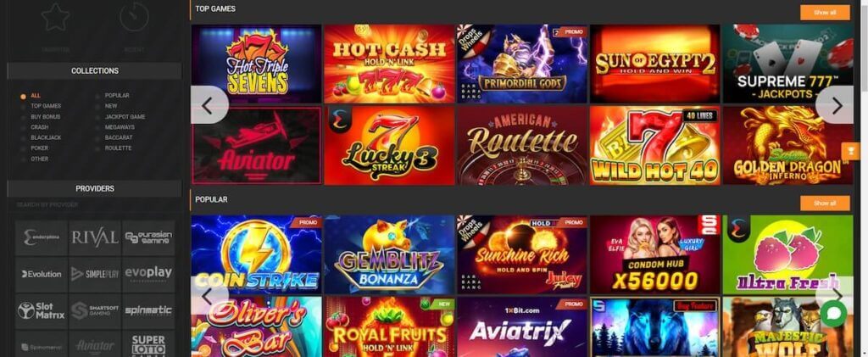
Task: Choose the Roulette collection filter
Action: click(118, 148)
